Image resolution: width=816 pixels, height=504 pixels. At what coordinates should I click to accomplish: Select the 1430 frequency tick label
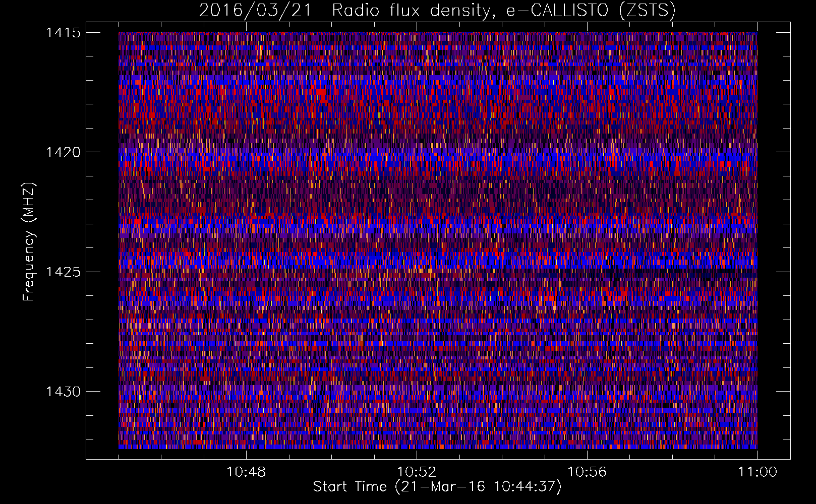click(x=63, y=392)
